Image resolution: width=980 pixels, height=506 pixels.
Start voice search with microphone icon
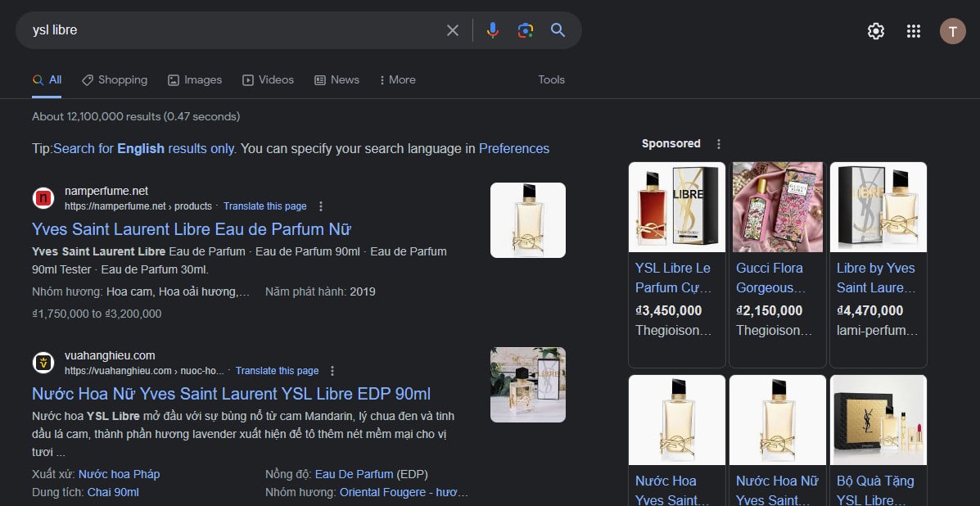coord(493,30)
